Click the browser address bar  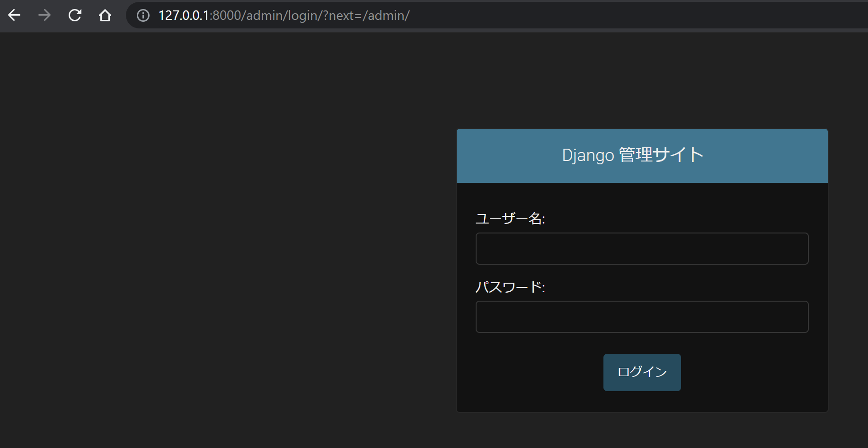(x=426, y=16)
